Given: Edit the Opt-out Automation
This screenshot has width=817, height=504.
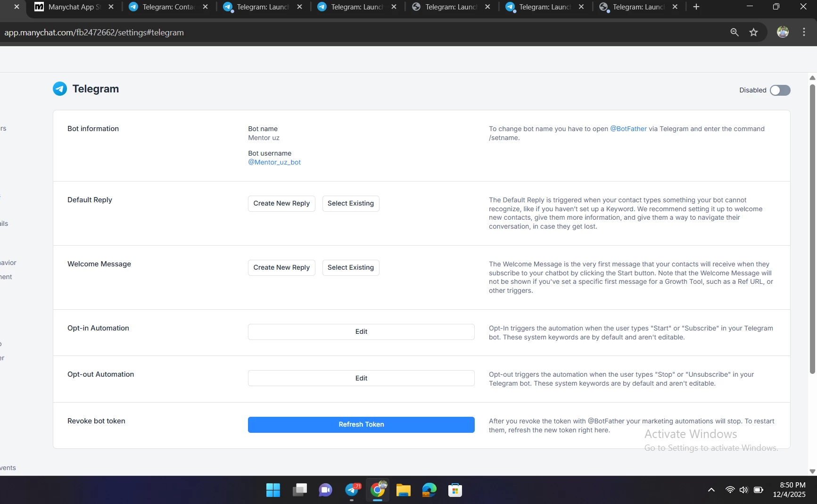Looking at the screenshot, I should point(361,378).
